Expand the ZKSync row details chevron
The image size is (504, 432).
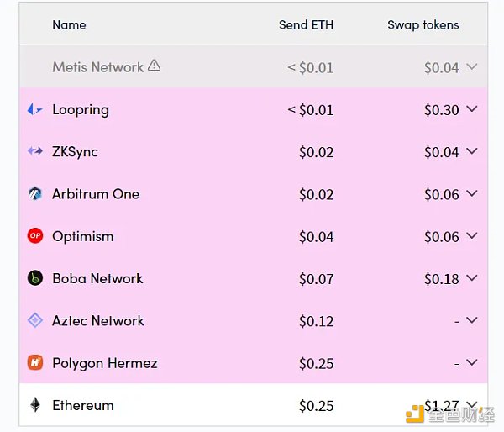tap(471, 151)
